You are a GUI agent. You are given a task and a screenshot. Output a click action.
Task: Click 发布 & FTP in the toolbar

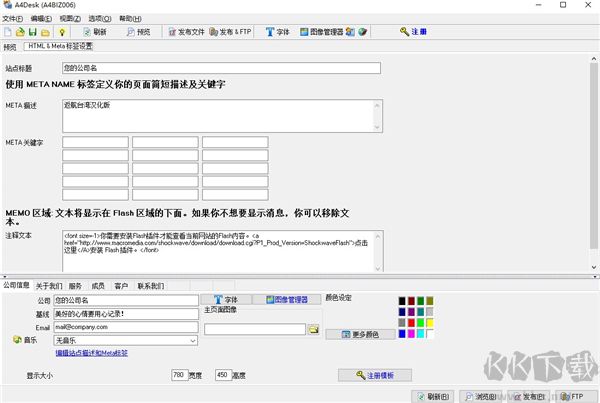[x=230, y=32]
